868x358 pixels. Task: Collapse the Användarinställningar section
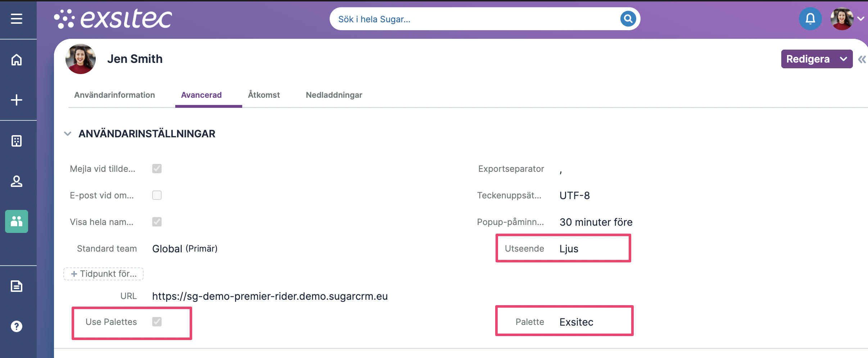click(x=68, y=134)
